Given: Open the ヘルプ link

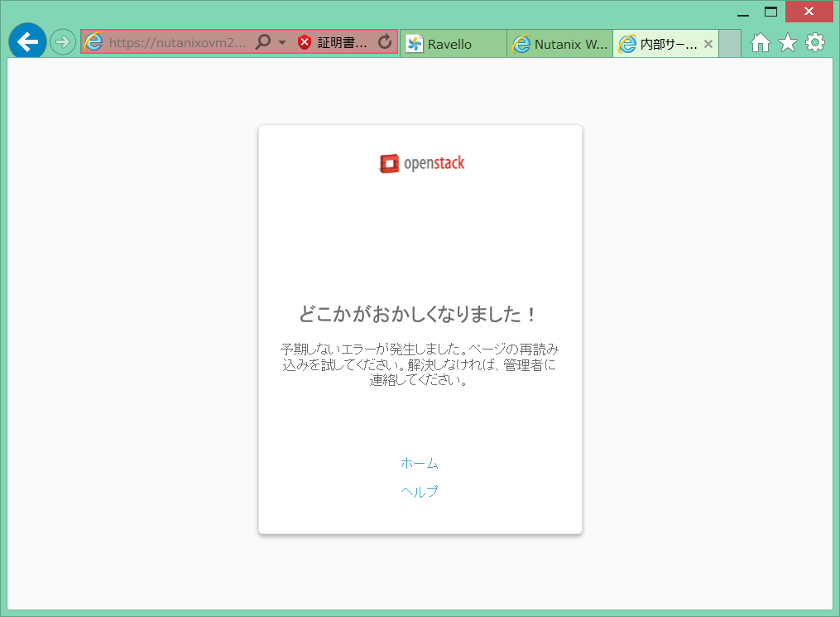Looking at the screenshot, I should coord(420,490).
